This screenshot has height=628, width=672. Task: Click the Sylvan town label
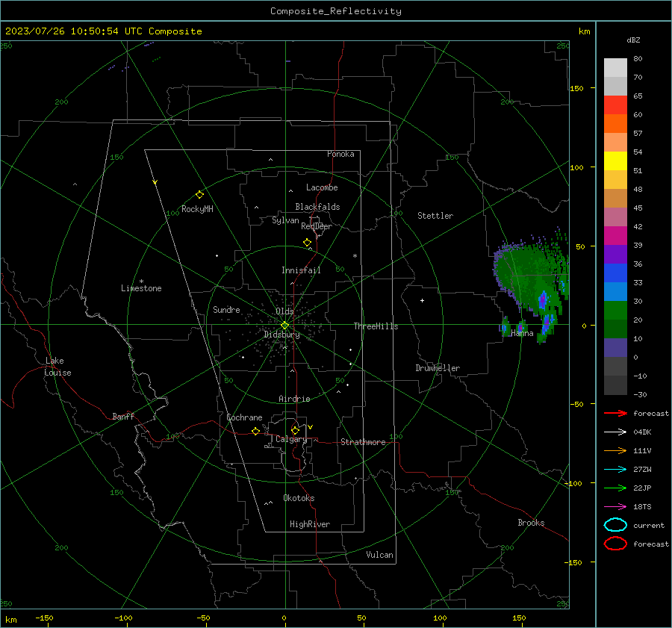click(x=285, y=220)
